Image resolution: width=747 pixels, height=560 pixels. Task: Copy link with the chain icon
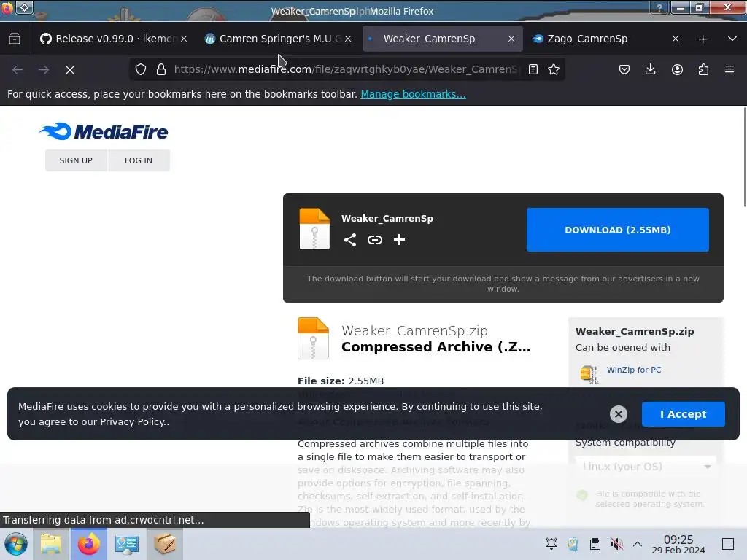375,239
